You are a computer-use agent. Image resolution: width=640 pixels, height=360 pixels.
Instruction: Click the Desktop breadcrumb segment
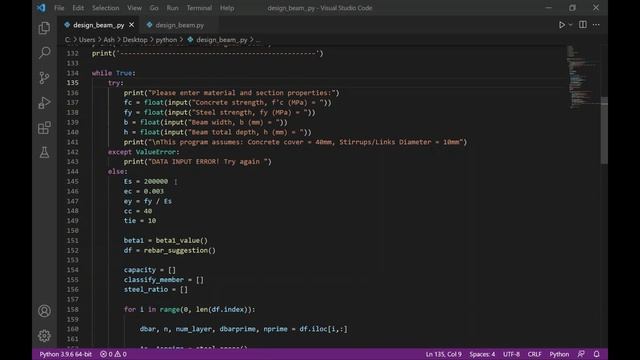click(135, 40)
